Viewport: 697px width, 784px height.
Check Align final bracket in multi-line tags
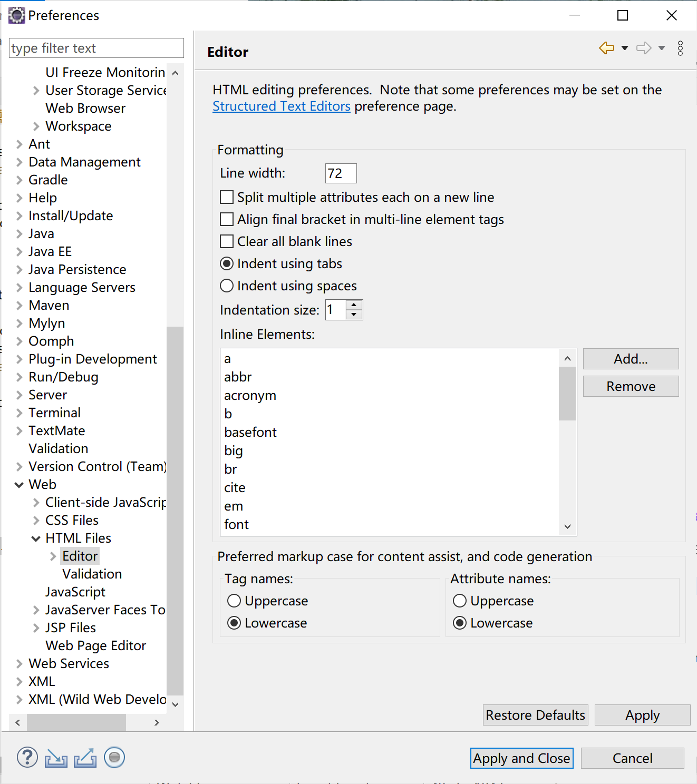tap(227, 219)
